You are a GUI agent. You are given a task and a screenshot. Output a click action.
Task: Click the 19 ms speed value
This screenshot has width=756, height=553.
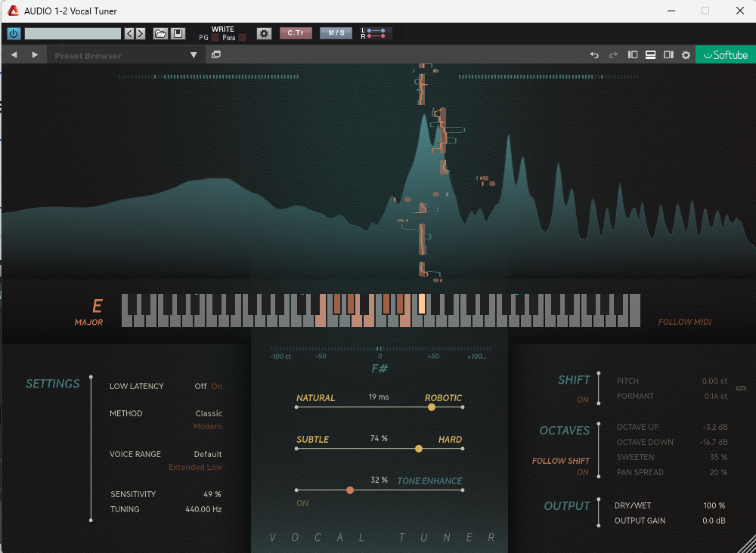(x=379, y=397)
